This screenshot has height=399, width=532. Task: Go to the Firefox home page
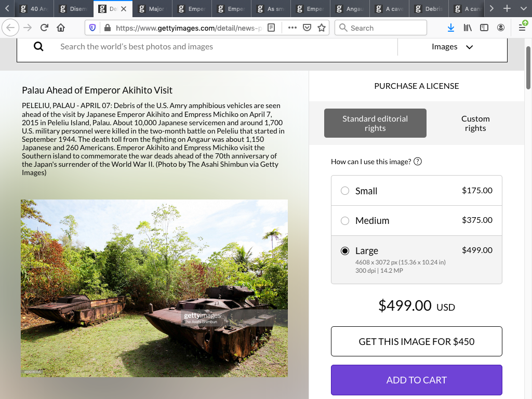tap(61, 28)
